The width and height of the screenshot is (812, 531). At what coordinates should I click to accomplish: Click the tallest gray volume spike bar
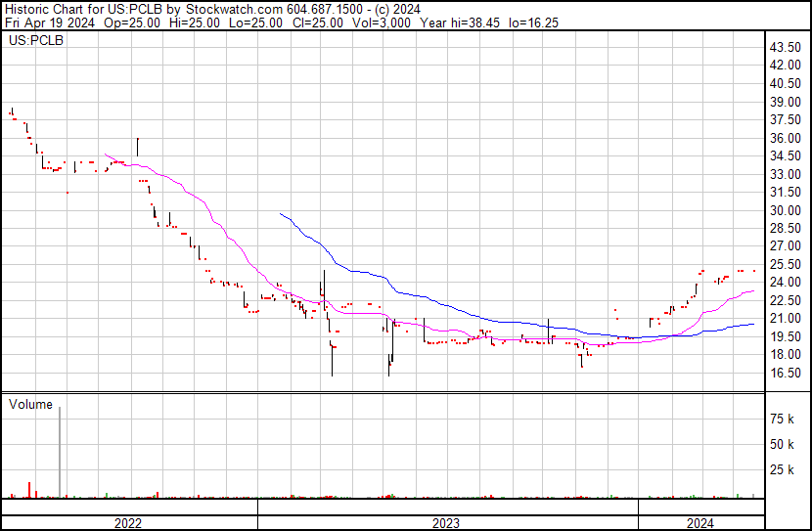pyautogui.click(x=61, y=450)
